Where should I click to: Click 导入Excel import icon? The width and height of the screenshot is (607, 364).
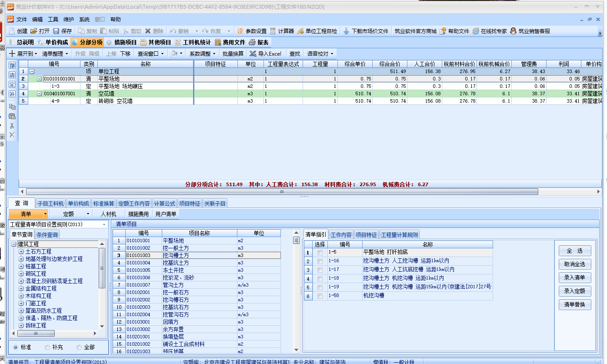(x=253, y=54)
